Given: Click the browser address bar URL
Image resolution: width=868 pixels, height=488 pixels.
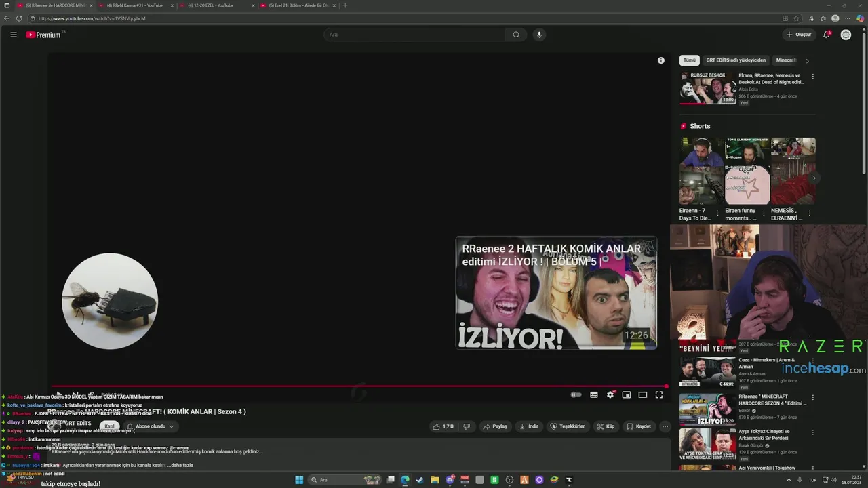Looking at the screenshot, I should pos(92,18).
